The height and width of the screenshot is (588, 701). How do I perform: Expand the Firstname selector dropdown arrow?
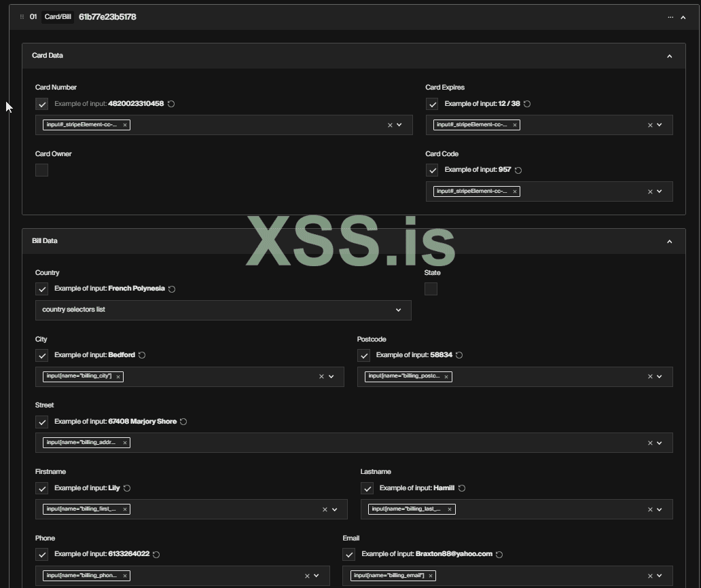click(x=334, y=509)
